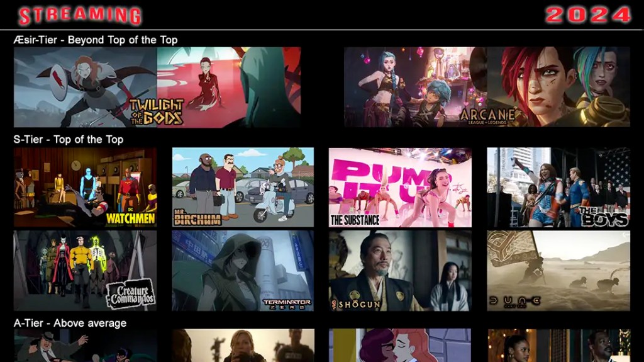Click the red STREAMING title
This screenshot has width=644, height=362.
(80, 16)
